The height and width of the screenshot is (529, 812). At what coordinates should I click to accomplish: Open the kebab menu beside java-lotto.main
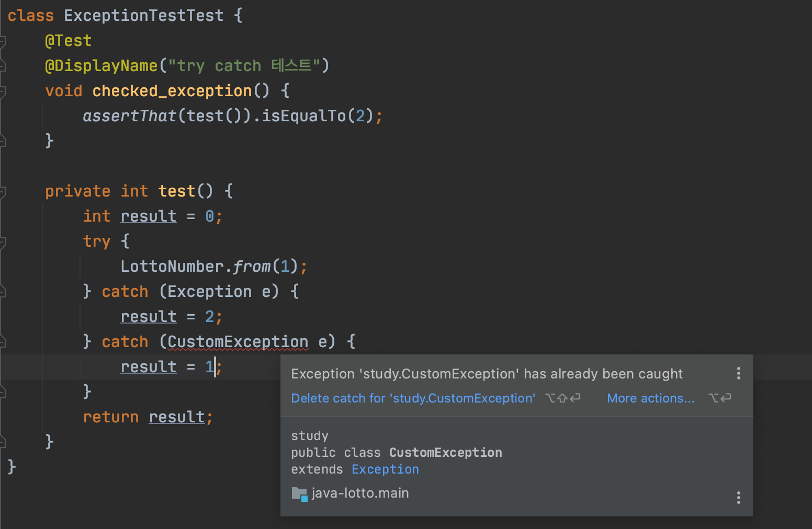tap(738, 497)
